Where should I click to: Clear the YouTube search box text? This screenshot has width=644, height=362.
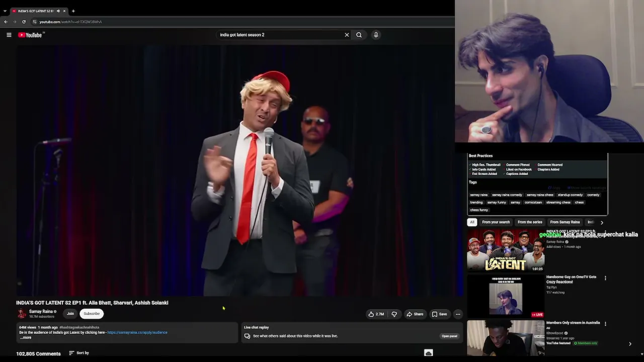(x=347, y=35)
